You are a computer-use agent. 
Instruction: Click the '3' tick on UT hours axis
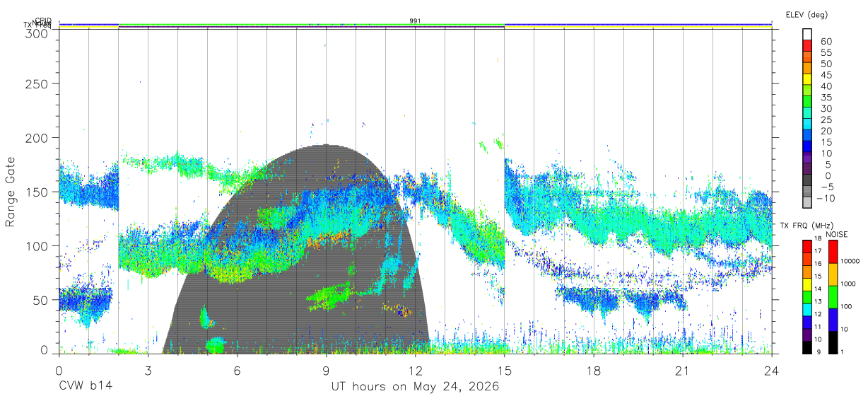click(148, 370)
